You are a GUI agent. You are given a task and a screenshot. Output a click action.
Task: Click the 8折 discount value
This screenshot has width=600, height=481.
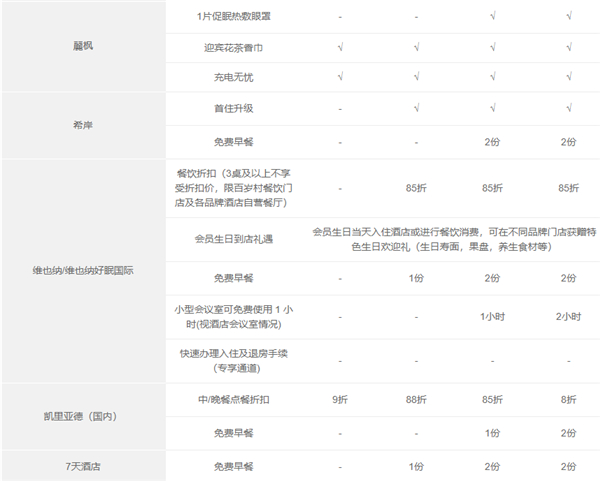[568, 400]
